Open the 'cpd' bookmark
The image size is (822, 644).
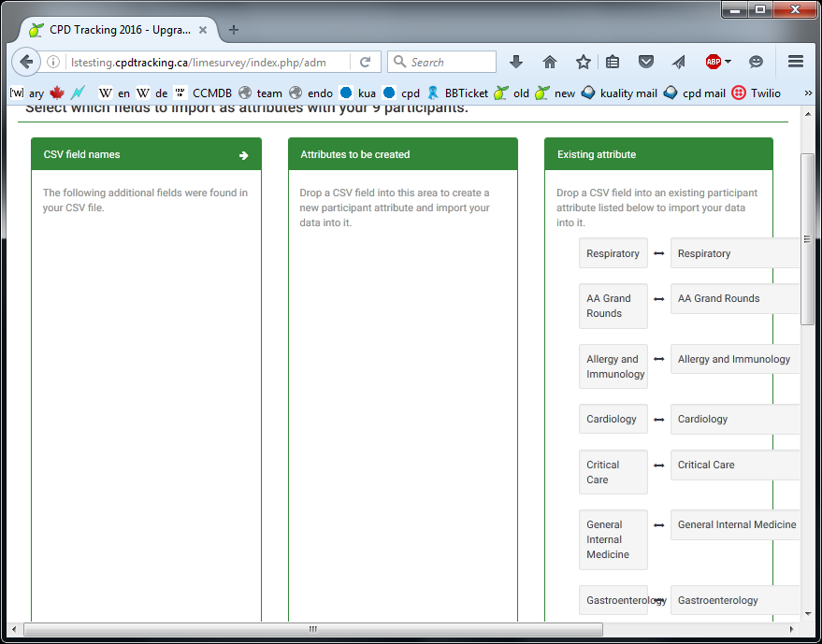[401, 93]
